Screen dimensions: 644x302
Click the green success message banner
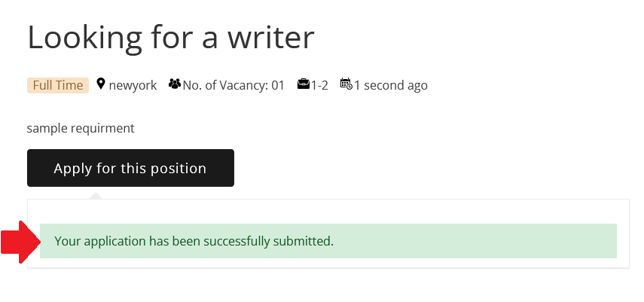pos(328,241)
